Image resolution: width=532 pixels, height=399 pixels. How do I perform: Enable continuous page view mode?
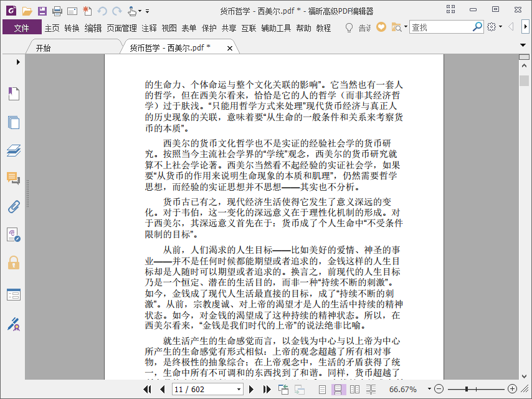(x=338, y=389)
